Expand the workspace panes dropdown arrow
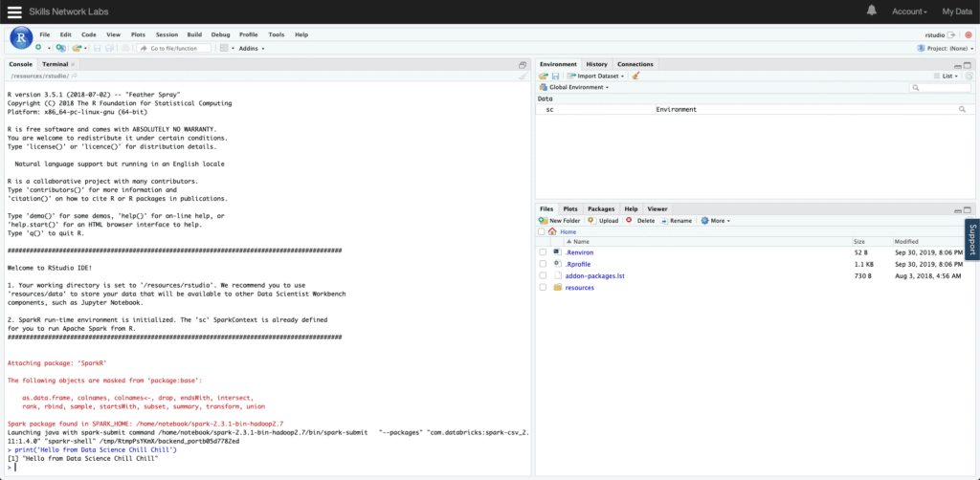Screen dimensions: 980x480 click(233, 48)
